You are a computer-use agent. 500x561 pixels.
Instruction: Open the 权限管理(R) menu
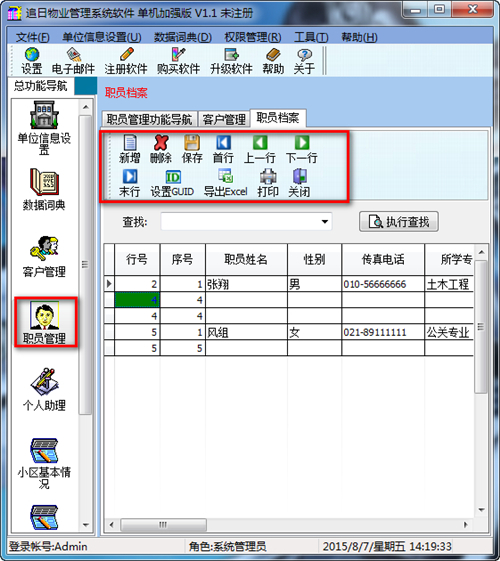coord(253,37)
